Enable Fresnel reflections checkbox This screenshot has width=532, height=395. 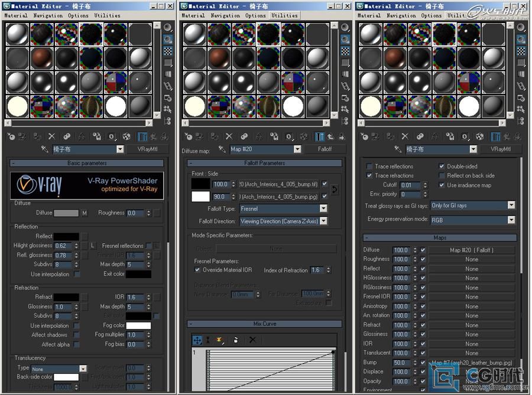tap(148, 246)
